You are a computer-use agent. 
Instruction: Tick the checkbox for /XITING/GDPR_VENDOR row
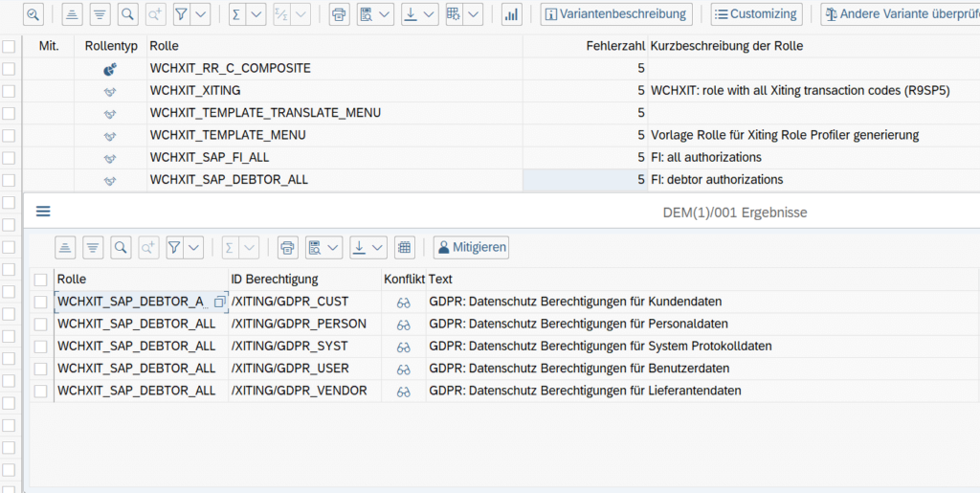[40, 392]
